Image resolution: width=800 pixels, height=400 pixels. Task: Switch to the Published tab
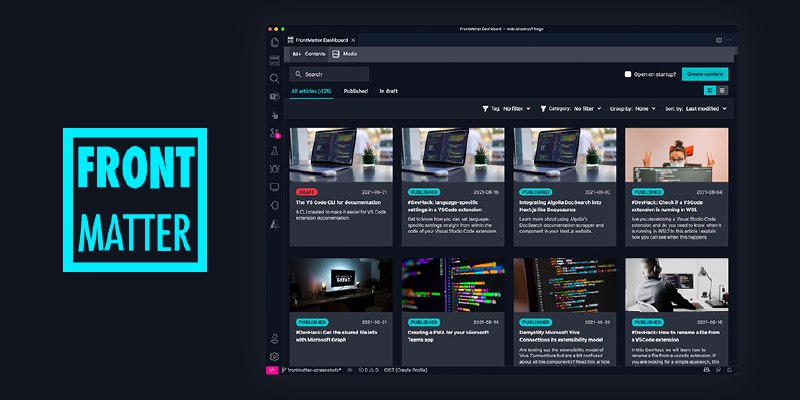(355, 91)
